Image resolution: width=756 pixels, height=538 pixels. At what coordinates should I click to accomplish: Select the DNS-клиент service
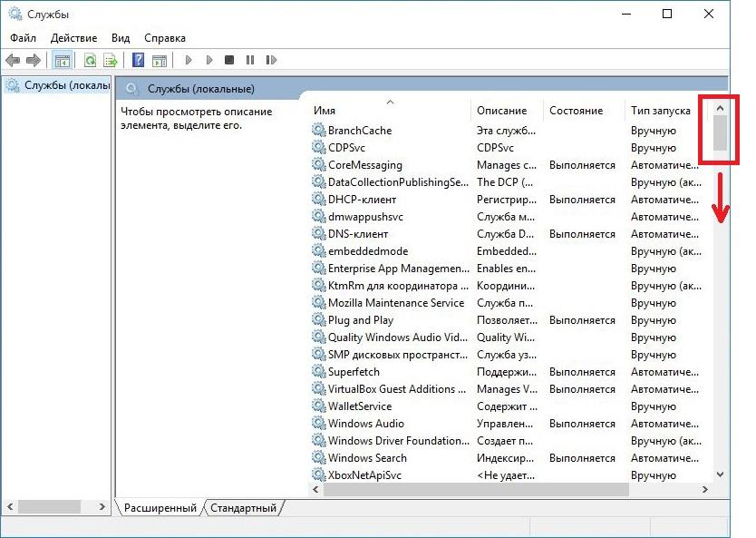510,234
